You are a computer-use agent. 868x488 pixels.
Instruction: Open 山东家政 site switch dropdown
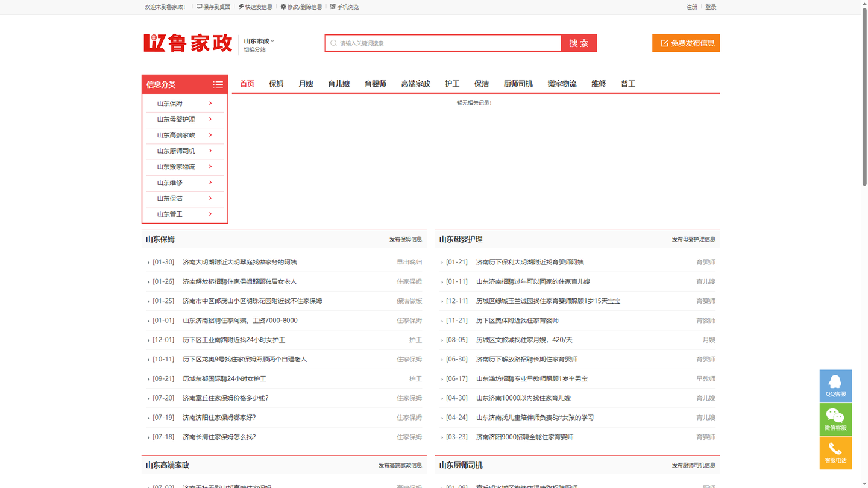click(x=259, y=41)
